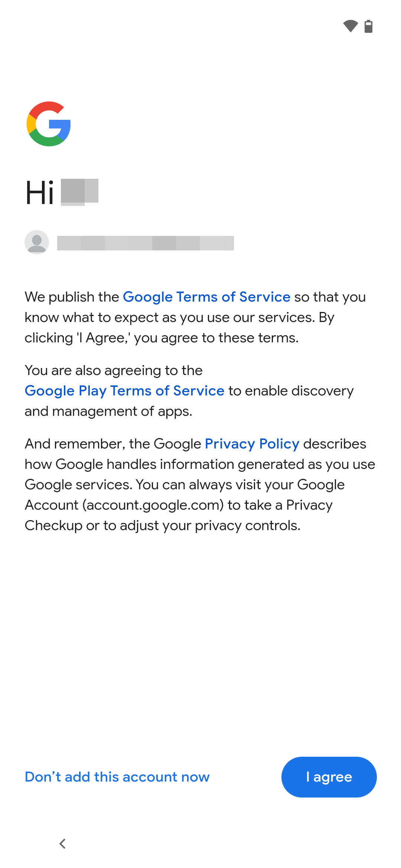The height and width of the screenshot is (868, 401).
Task: Open the Google Terms of Service link
Action: pos(206,297)
